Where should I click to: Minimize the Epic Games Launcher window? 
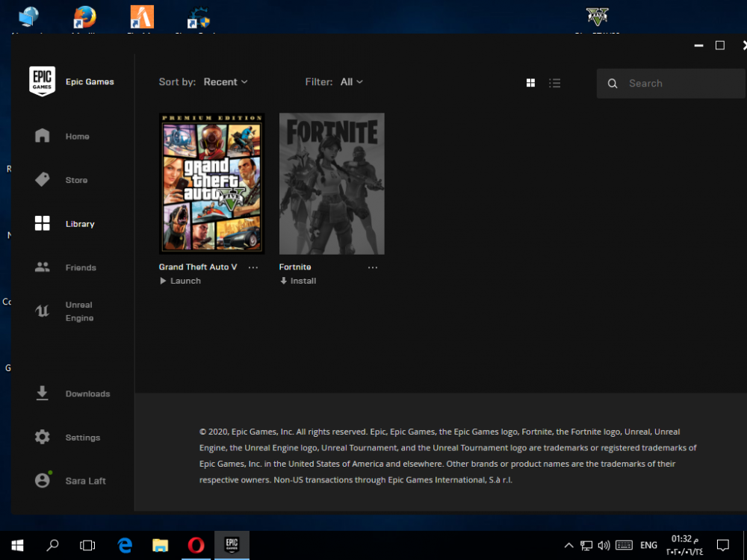(x=699, y=46)
